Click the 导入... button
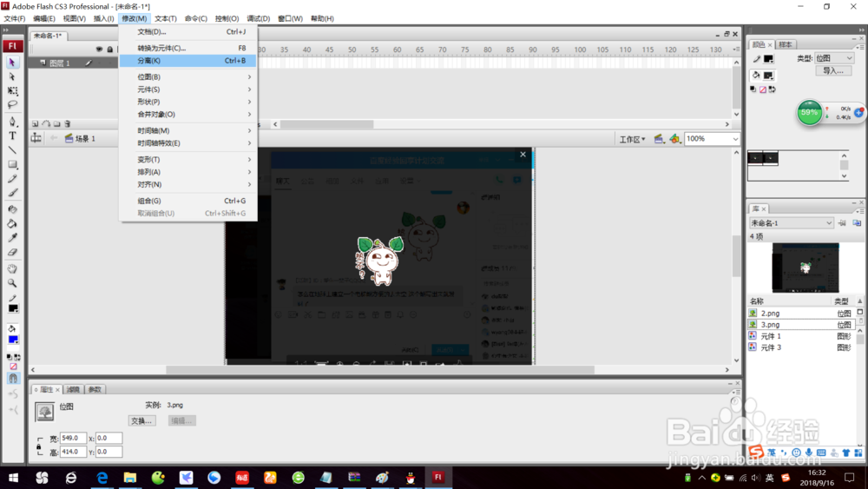Image resolution: width=868 pixels, height=489 pixels. (833, 71)
